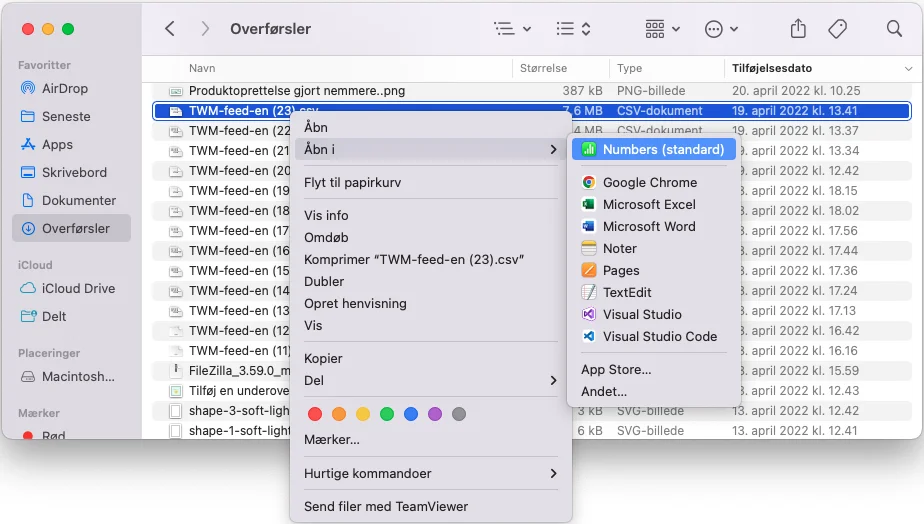Choose Dubler in context menu

[431, 281]
